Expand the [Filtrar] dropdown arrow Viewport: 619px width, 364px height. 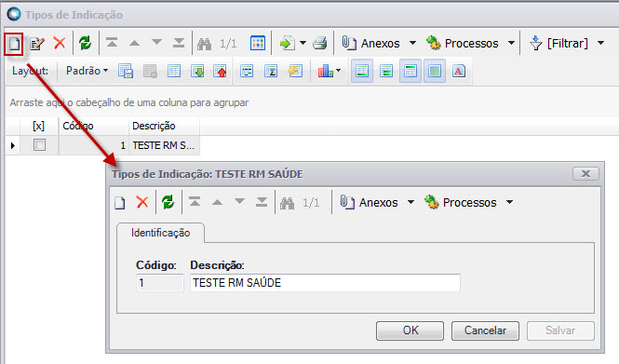pos(600,43)
